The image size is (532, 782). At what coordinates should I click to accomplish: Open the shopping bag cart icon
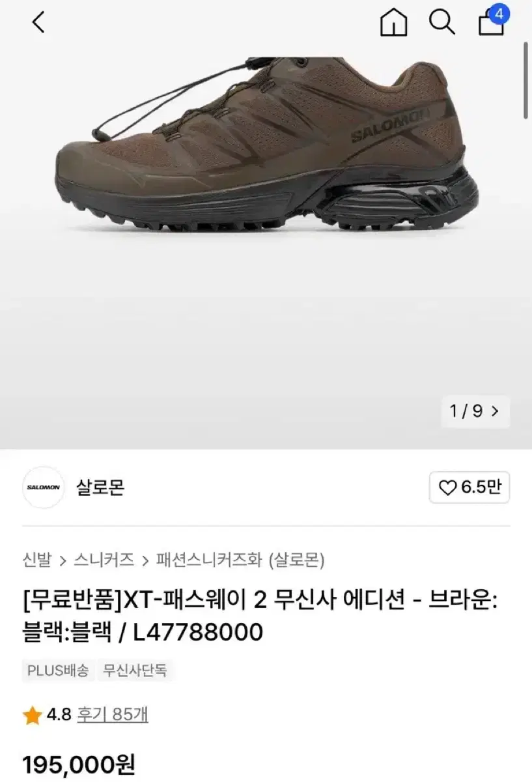[491, 23]
